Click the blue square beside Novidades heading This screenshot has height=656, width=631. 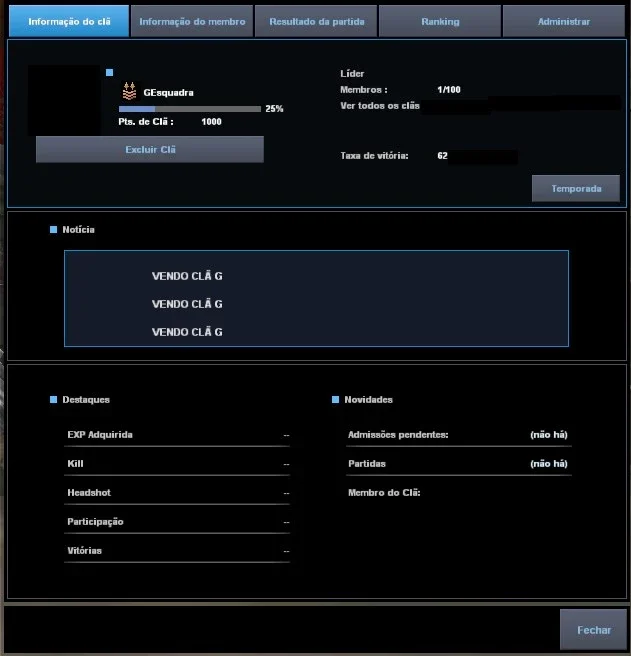335,400
